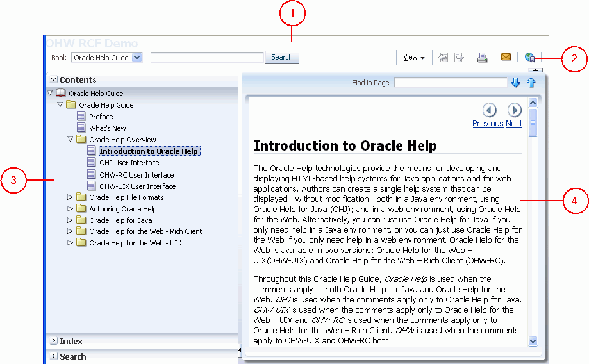Collapse the Contents panel header
Viewport: 589px width, 364px height.
click(x=54, y=79)
